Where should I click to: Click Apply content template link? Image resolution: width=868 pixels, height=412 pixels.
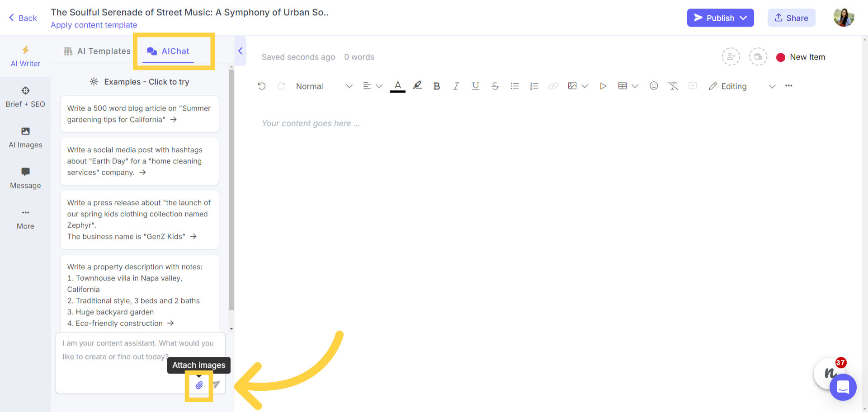click(x=94, y=25)
